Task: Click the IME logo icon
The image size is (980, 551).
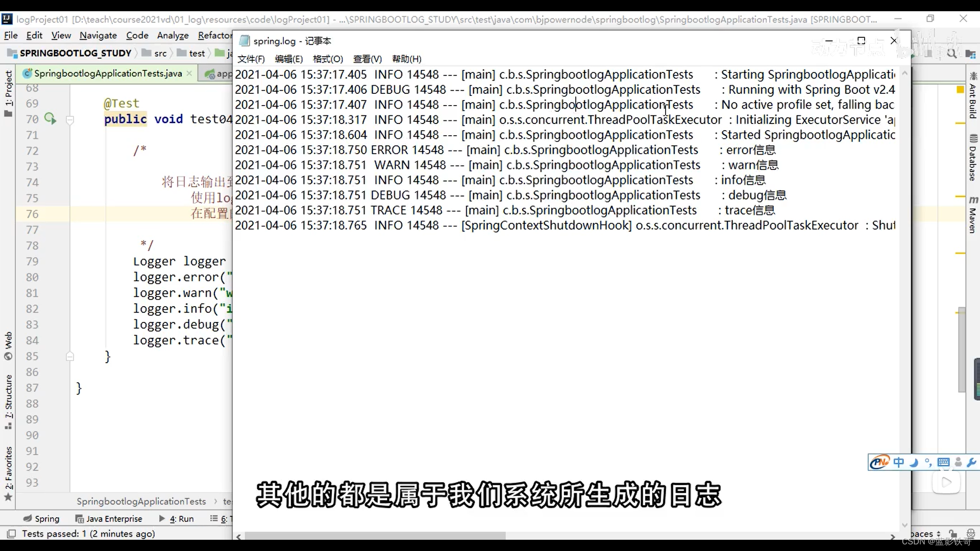Action: (x=879, y=462)
